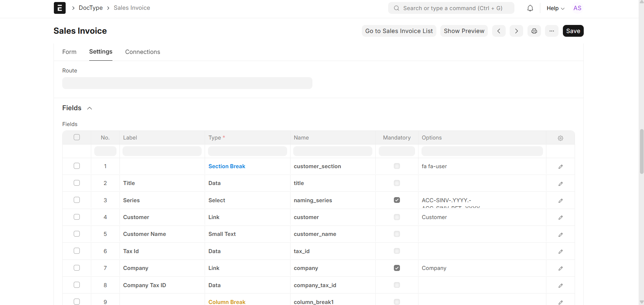The width and height of the screenshot is (644, 305).
Task: Switch to the Form tab
Action: click(x=69, y=52)
